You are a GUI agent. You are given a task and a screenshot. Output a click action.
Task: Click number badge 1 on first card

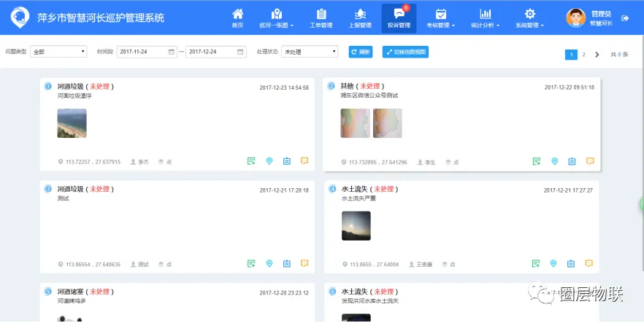pos(48,87)
